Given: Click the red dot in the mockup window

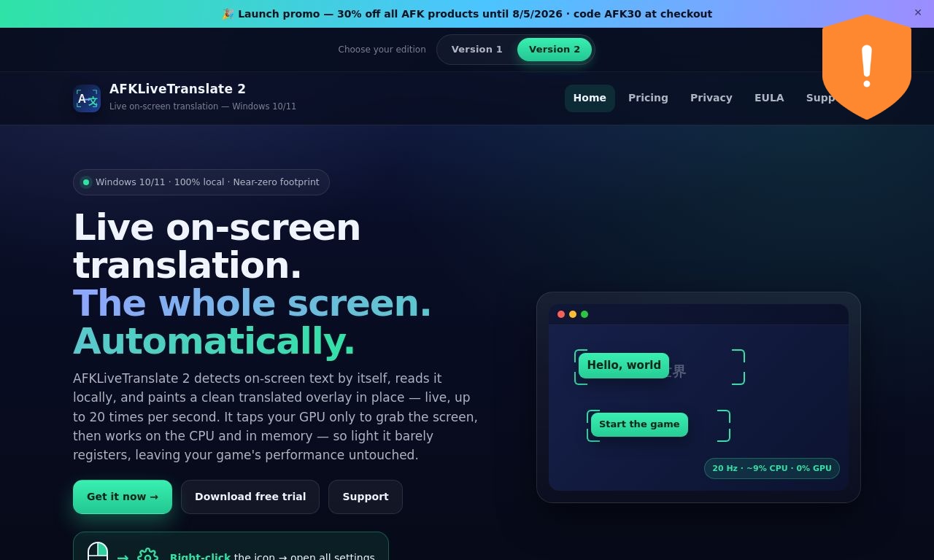Looking at the screenshot, I should point(561,314).
